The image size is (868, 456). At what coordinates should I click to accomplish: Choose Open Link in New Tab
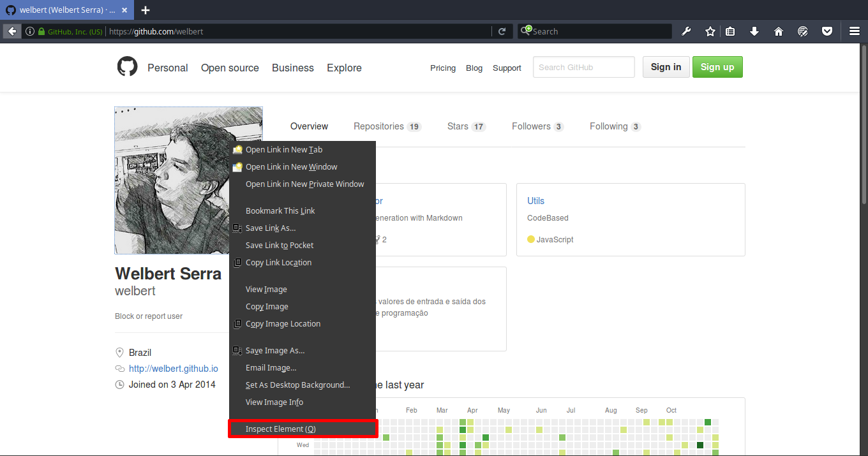click(303, 150)
